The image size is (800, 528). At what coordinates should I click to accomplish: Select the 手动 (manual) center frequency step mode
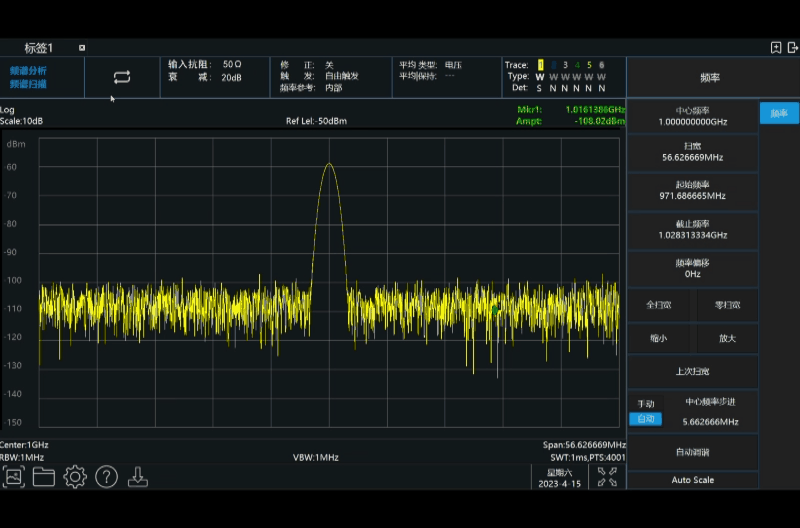pos(646,404)
